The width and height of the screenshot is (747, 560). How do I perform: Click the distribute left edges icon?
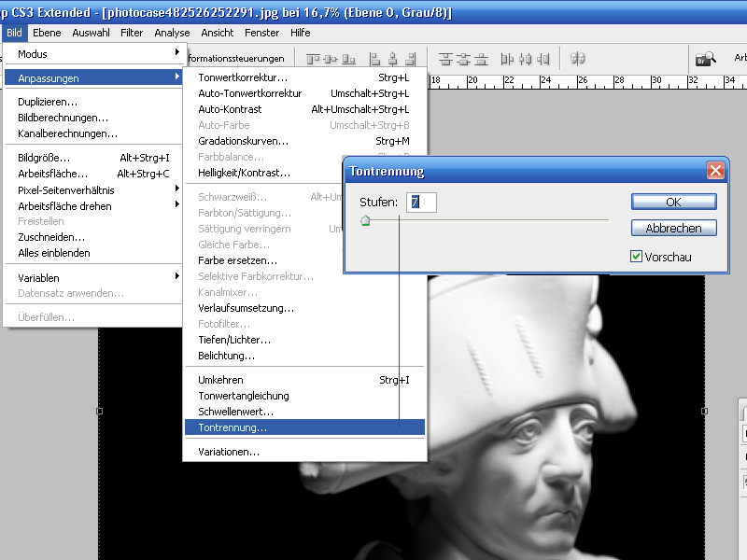[x=507, y=59]
